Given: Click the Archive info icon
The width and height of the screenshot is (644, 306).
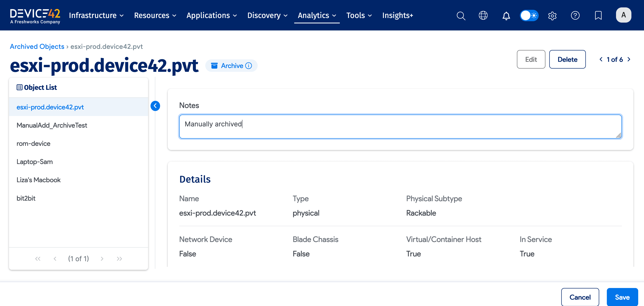Looking at the screenshot, I should [x=248, y=66].
